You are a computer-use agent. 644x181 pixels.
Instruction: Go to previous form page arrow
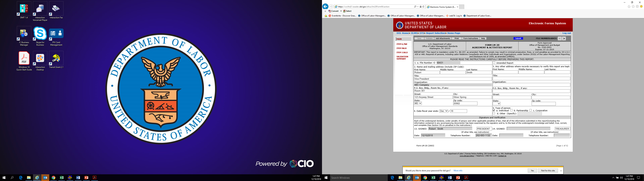point(560,39)
